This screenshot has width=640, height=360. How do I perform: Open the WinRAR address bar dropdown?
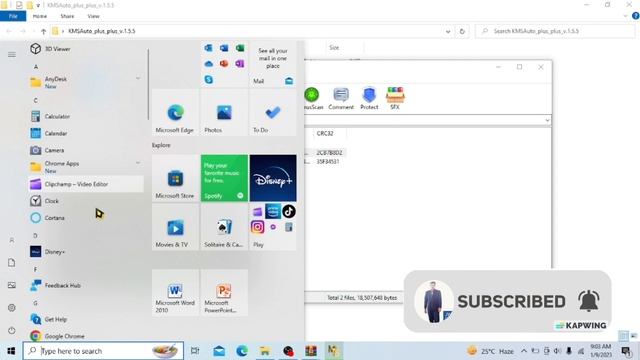pos(547,120)
